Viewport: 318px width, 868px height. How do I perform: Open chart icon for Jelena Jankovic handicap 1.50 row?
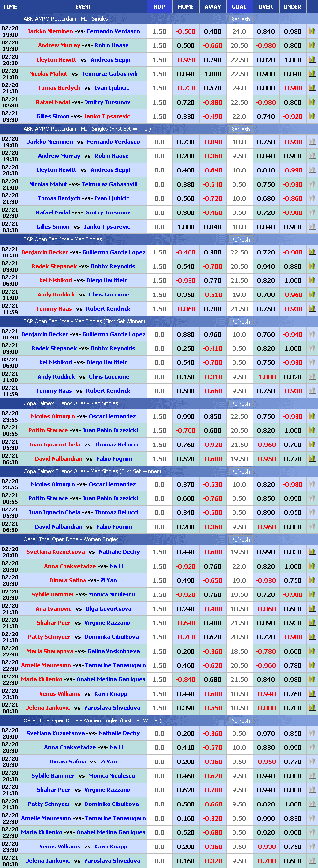point(312,708)
